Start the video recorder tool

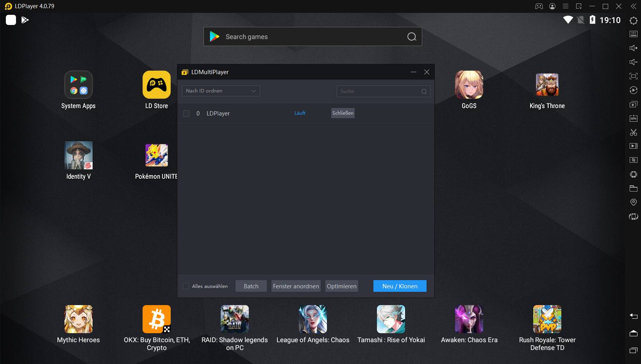coord(634,146)
